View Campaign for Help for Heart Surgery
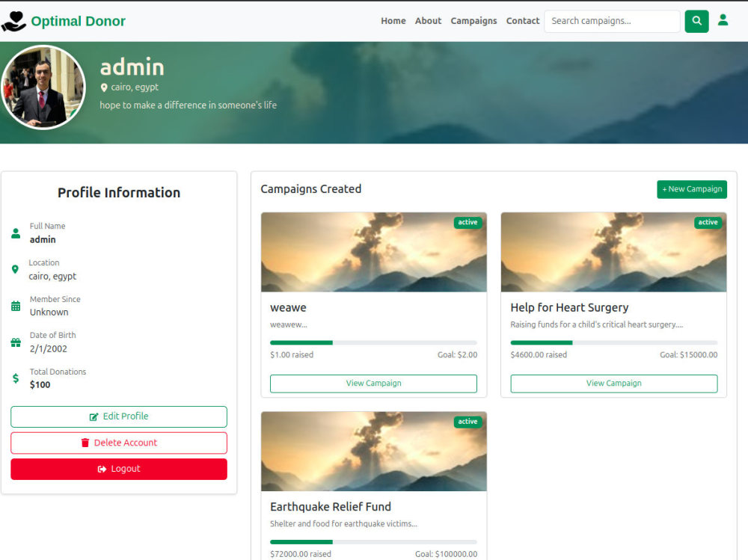This screenshot has width=748, height=560. (614, 384)
